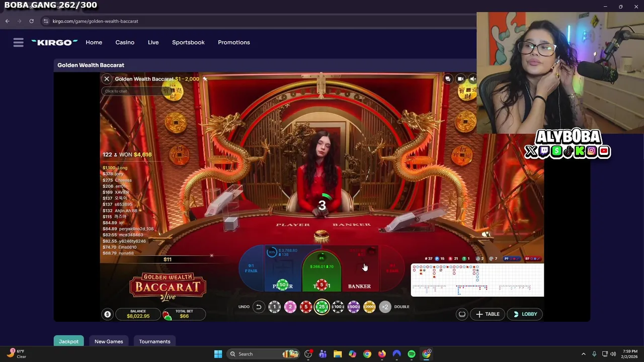
Task: Switch to the New Games tab
Action: pos(109,341)
